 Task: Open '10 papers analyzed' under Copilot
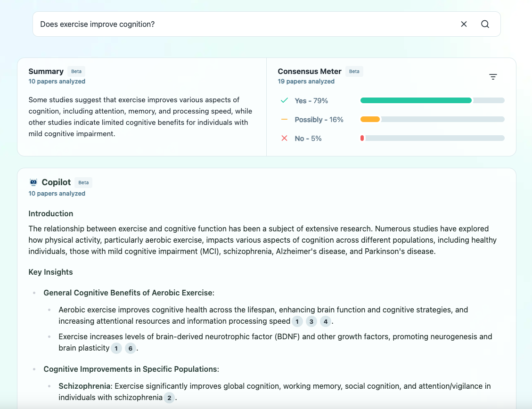point(57,194)
